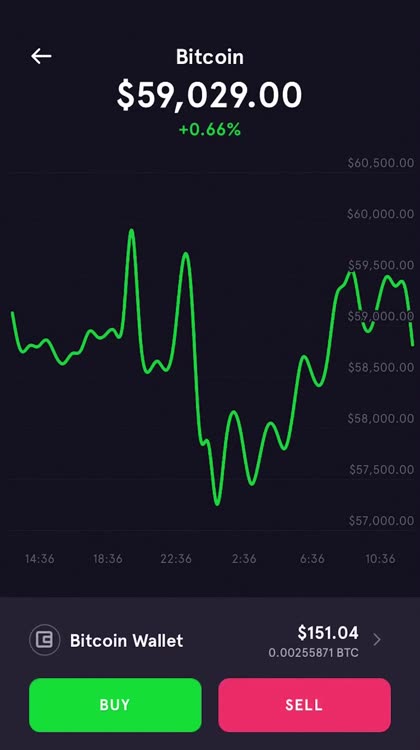Select the 22:36 time axis marker
Viewport: 420px width, 750px height.
(176, 558)
